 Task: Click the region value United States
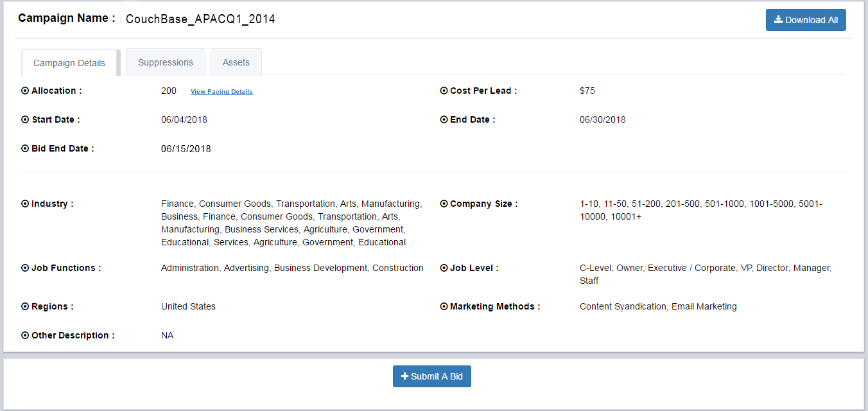(x=188, y=306)
